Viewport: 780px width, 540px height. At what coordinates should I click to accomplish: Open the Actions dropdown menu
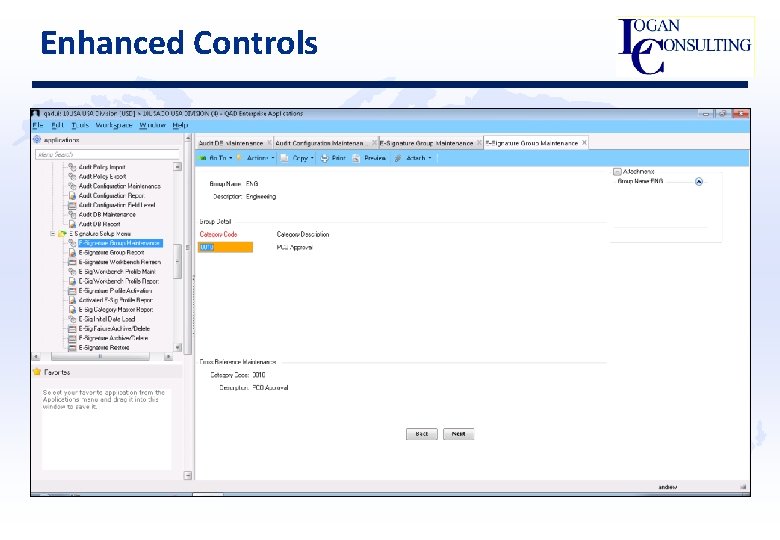pyautogui.click(x=256, y=158)
